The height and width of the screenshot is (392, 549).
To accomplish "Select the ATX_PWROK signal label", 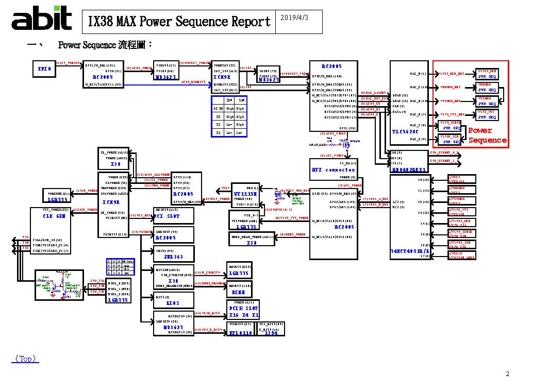I will (350, 185).
